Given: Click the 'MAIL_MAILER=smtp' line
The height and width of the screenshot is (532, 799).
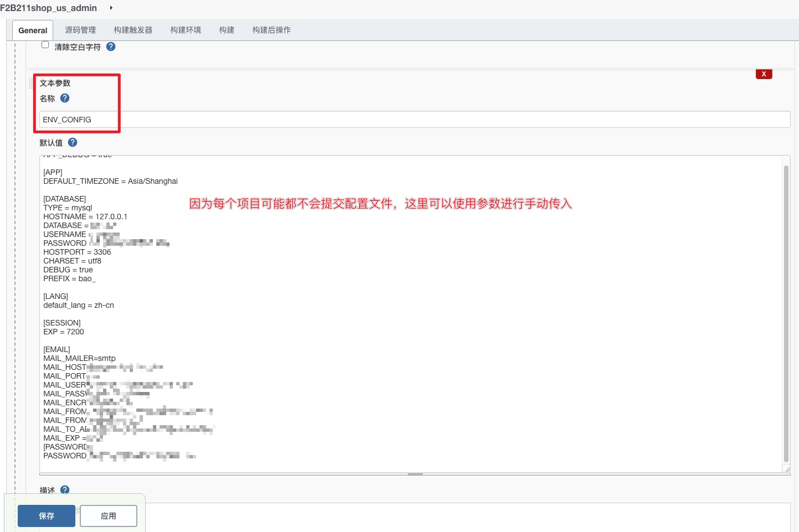Looking at the screenshot, I should [79, 358].
